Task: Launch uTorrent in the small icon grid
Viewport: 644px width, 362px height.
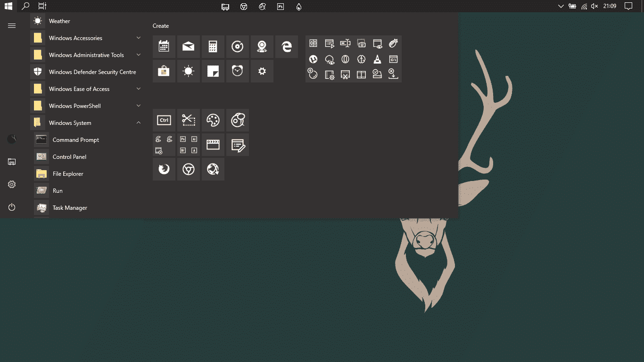Action: [313, 59]
